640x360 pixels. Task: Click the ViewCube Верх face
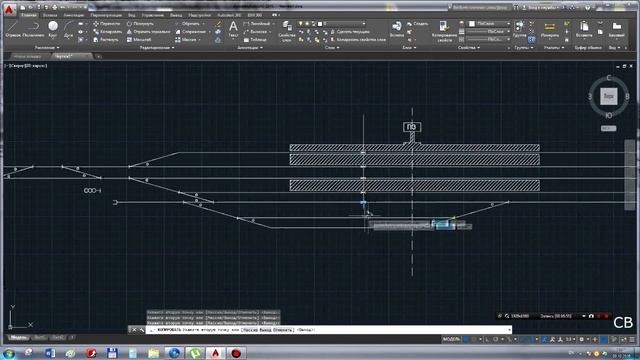click(x=608, y=96)
